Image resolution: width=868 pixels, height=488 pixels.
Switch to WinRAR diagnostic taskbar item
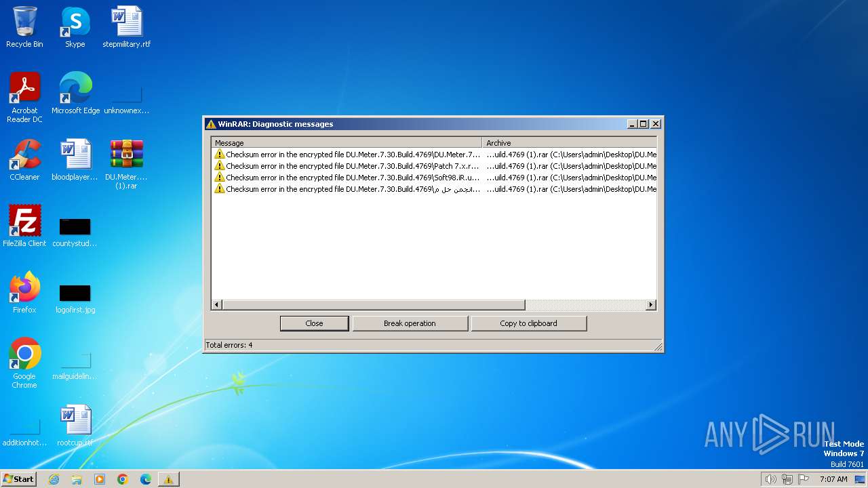pos(168,479)
